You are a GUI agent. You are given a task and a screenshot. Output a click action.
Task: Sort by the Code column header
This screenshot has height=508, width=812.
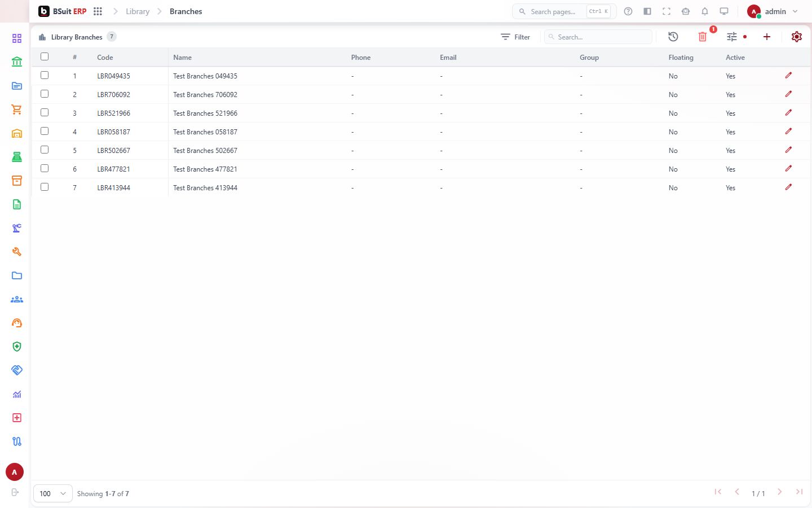105,57
